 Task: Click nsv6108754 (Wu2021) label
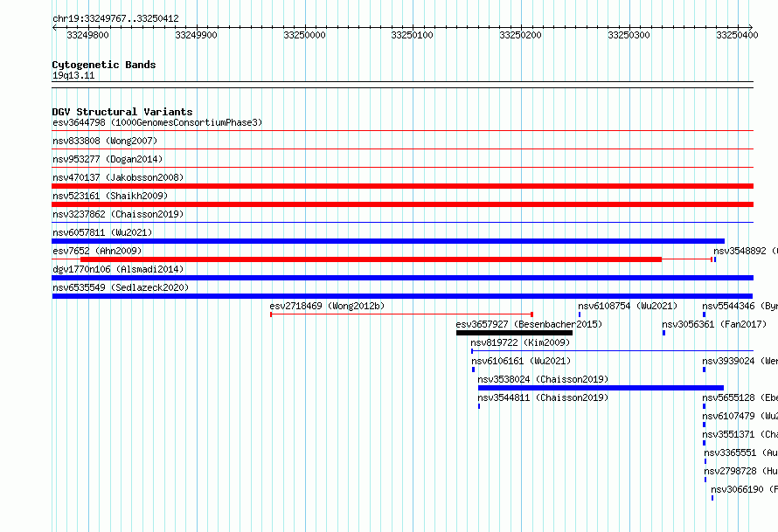coord(628,306)
